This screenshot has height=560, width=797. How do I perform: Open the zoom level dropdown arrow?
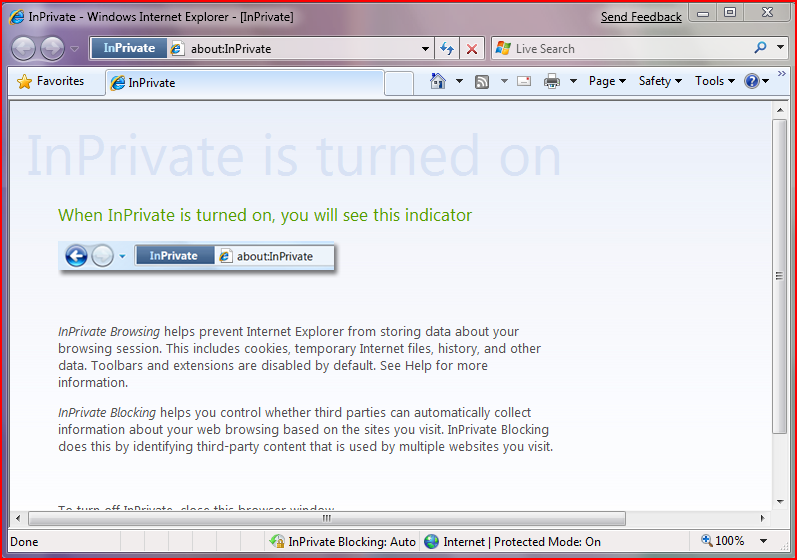763,541
